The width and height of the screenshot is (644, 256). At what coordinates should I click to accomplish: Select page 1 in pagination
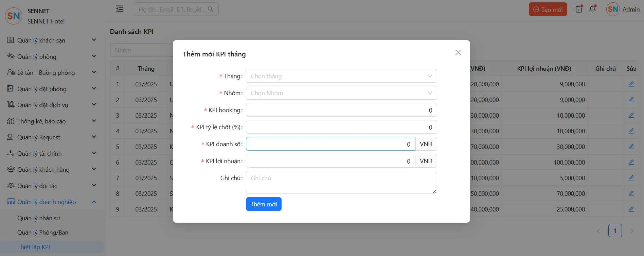[x=615, y=231]
